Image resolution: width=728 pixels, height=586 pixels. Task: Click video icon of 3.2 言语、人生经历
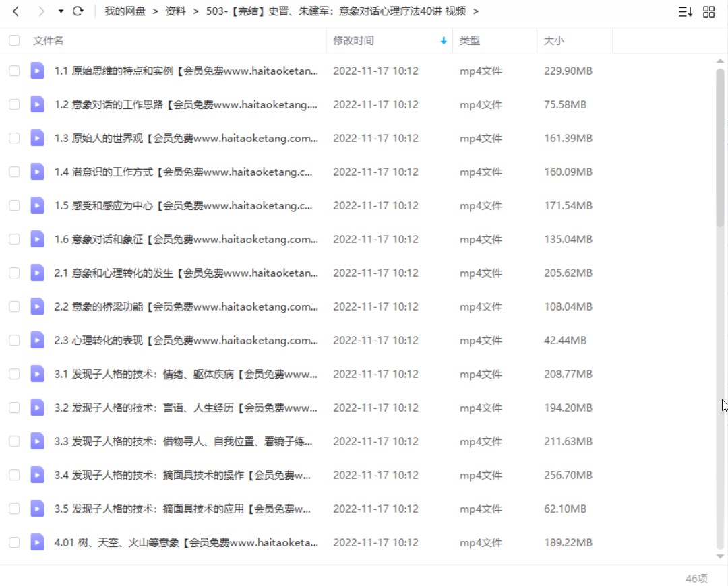coord(38,408)
